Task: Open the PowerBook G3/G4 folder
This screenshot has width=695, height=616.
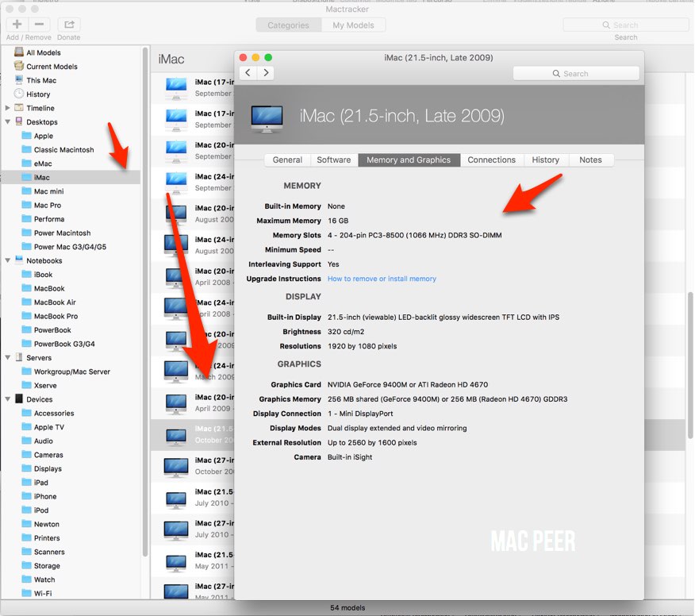Action: coord(58,345)
